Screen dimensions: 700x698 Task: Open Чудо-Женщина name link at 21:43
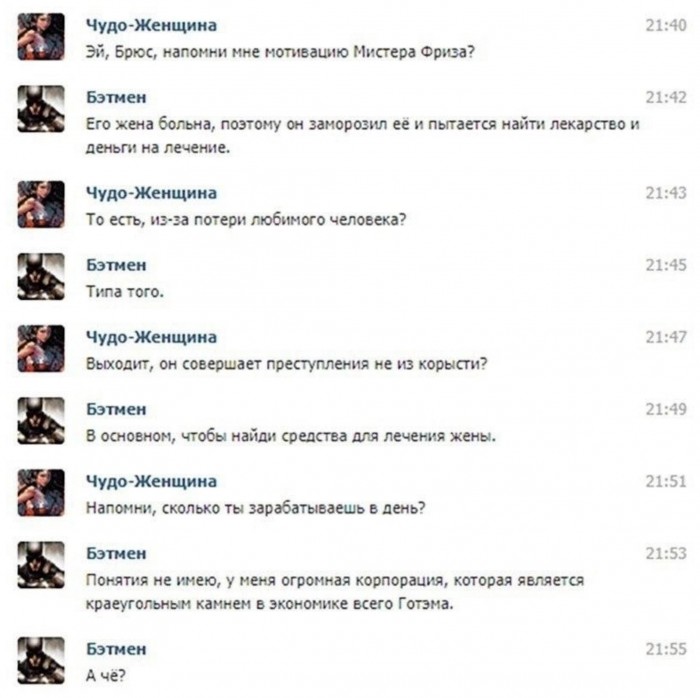(151, 193)
